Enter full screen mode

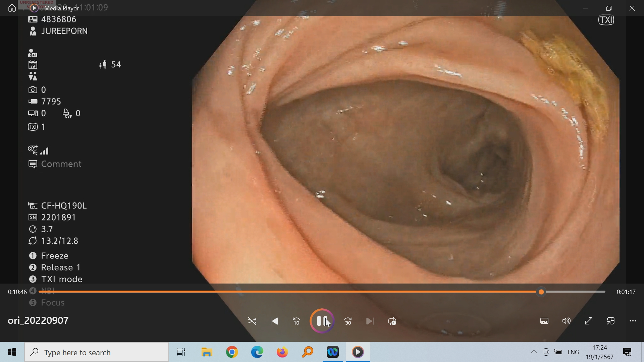pos(589,321)
